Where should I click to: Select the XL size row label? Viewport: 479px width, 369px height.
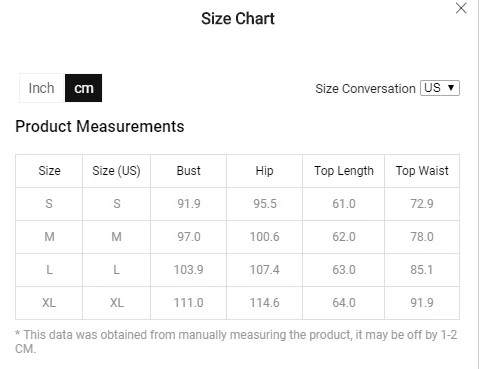pos(49,303)
